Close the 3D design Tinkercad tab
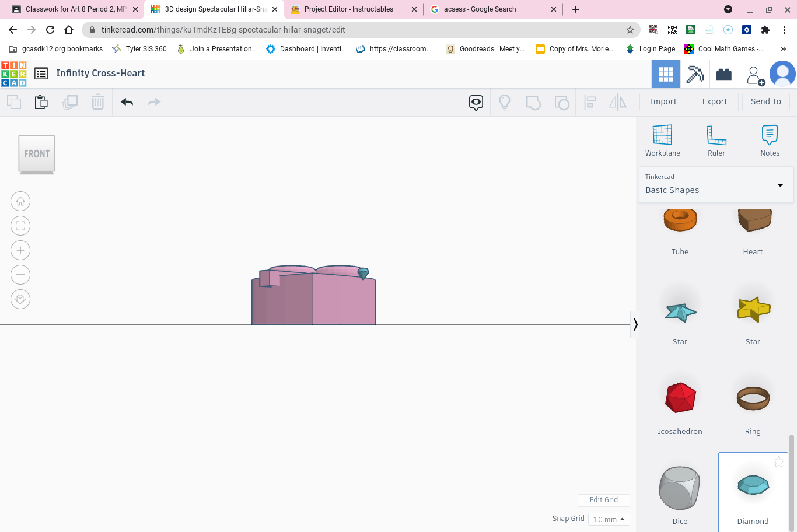This screenshot has width=797, height=532. click(x=275, y=9)
